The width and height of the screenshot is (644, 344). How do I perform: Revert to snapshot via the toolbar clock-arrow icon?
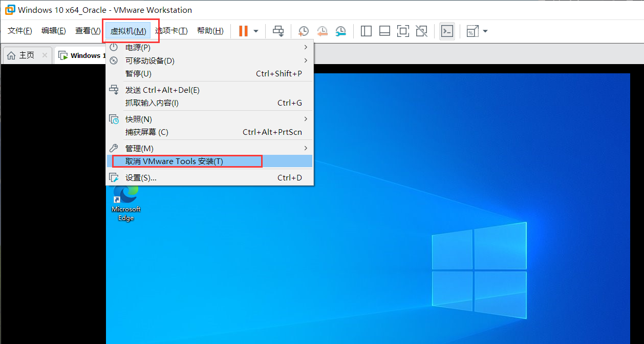tap(322, 31)
